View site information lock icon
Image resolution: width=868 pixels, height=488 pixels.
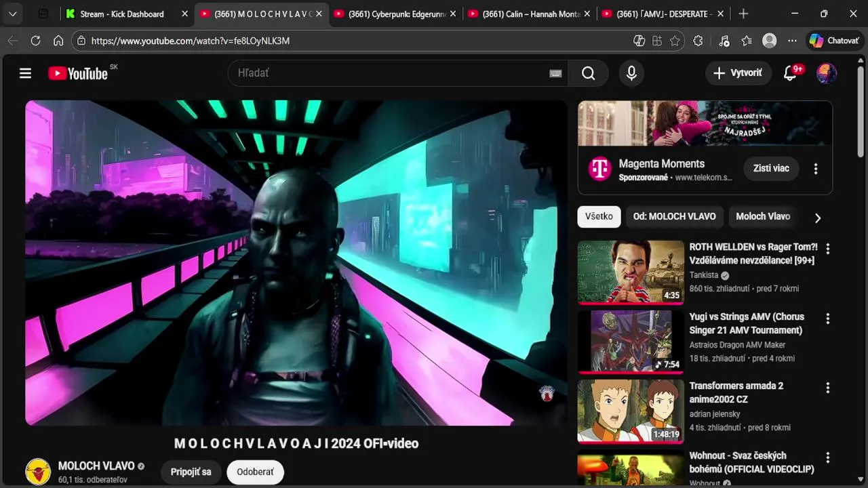pos(81,41)
